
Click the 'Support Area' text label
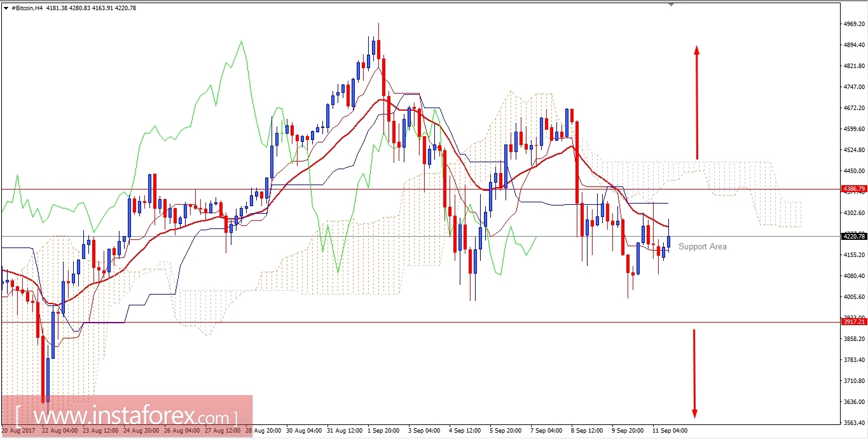[703, 246]
